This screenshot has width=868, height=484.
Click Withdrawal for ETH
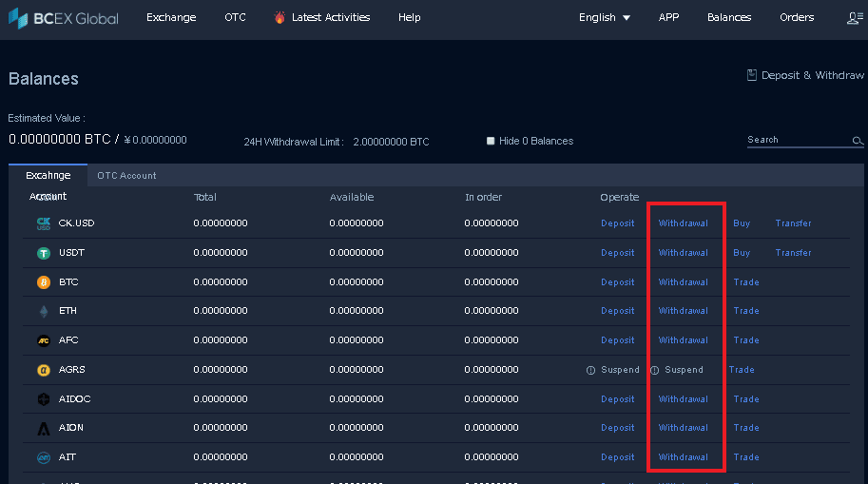point(684,311)
